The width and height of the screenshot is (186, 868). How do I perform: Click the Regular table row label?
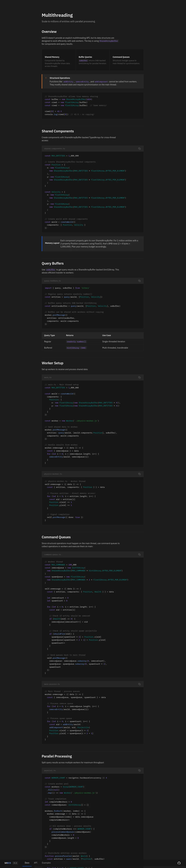(48, 342)
